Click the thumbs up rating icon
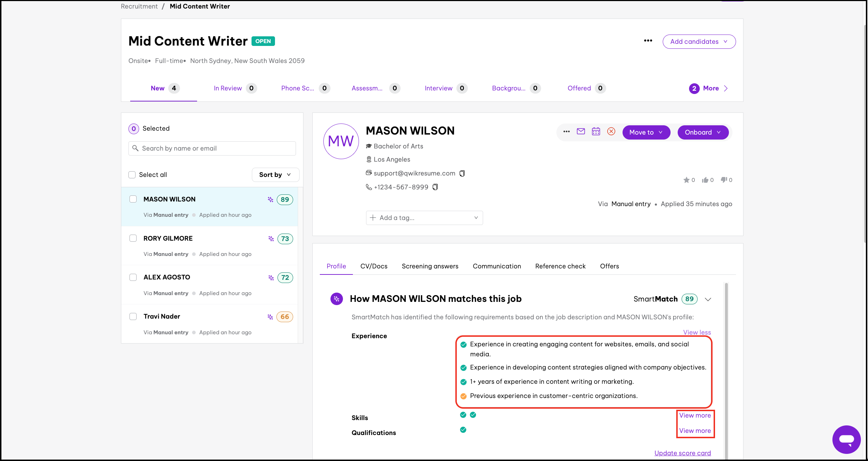Screen dimensions: 868x461 (705, 180)
